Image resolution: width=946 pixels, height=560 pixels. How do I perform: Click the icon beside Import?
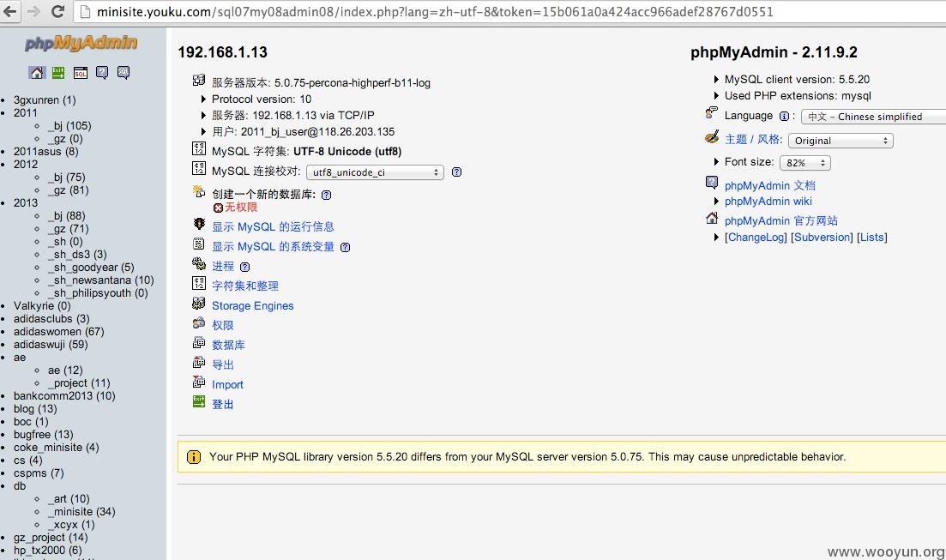[x=198, y=382]
